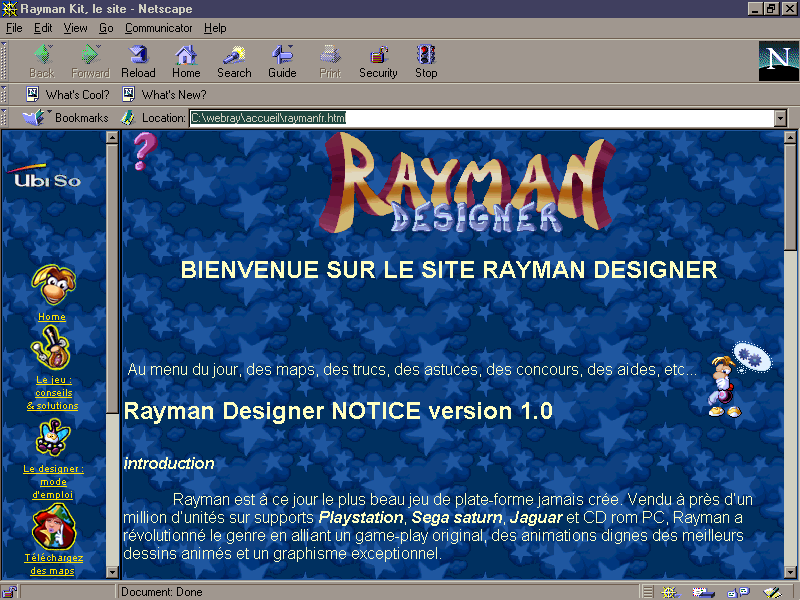Image resolution: width=800 pixels, height=600 pixels.
Task: Click the bold word 'Playstation'
Action: [361, 517]
